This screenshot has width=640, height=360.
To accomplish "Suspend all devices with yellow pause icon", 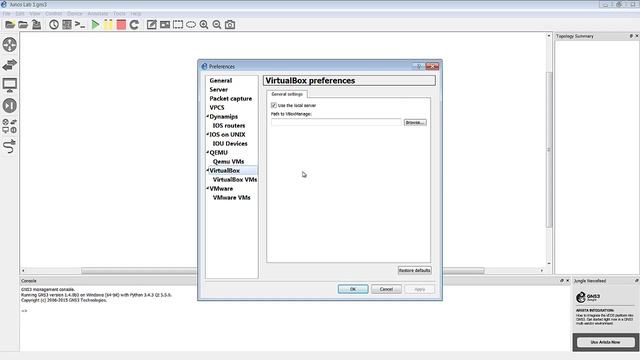I will point(108,24).
